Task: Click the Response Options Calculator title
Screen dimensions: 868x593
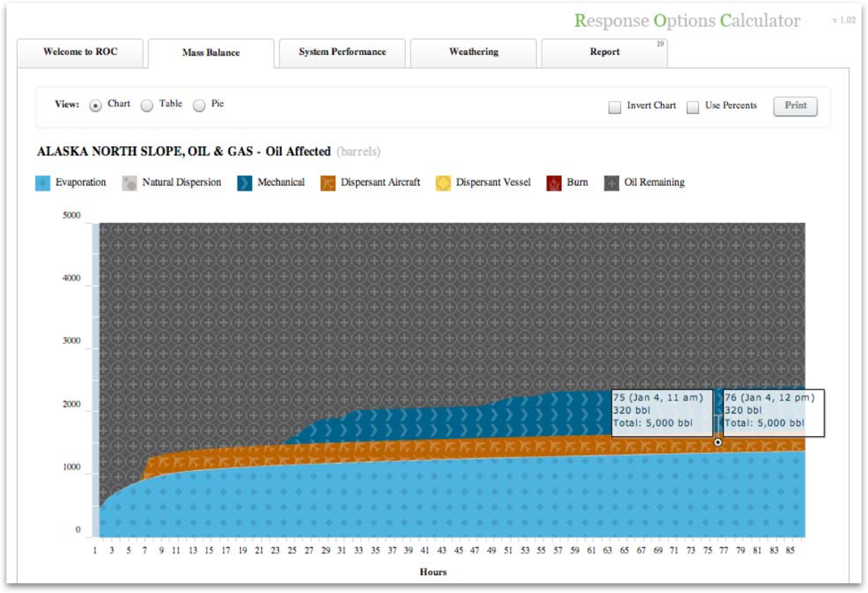Action: click(x=687, y=21)
